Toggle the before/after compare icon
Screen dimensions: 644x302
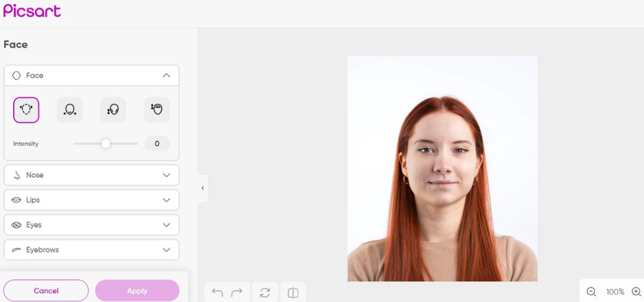pos(293,293)
